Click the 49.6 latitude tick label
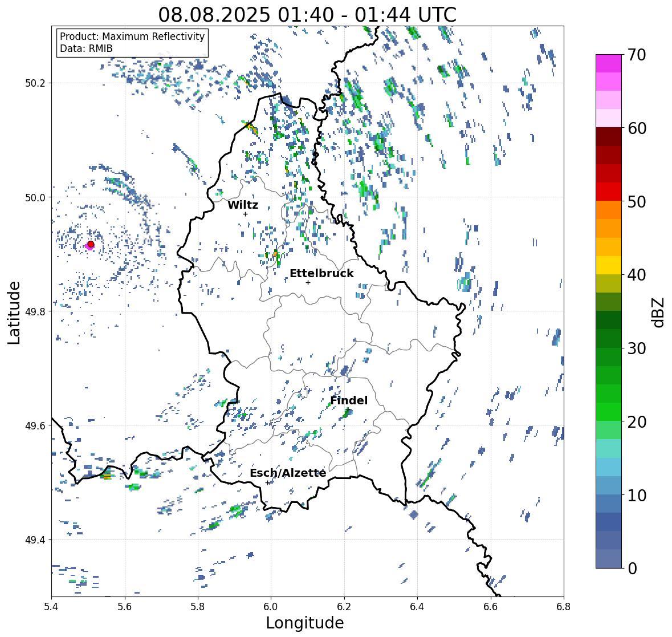Screen dimensions: 672x637 [x=35, y=425]
